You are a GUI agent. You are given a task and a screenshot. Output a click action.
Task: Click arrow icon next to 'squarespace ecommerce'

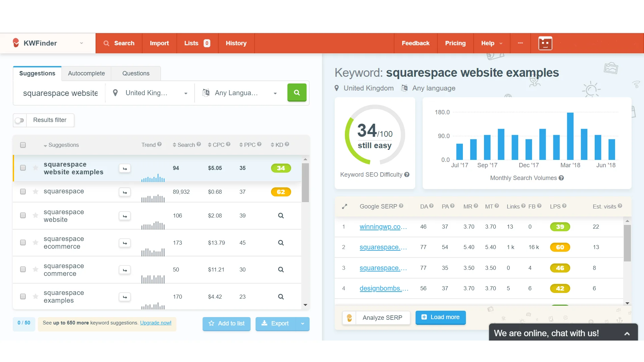tap(125, 243)
